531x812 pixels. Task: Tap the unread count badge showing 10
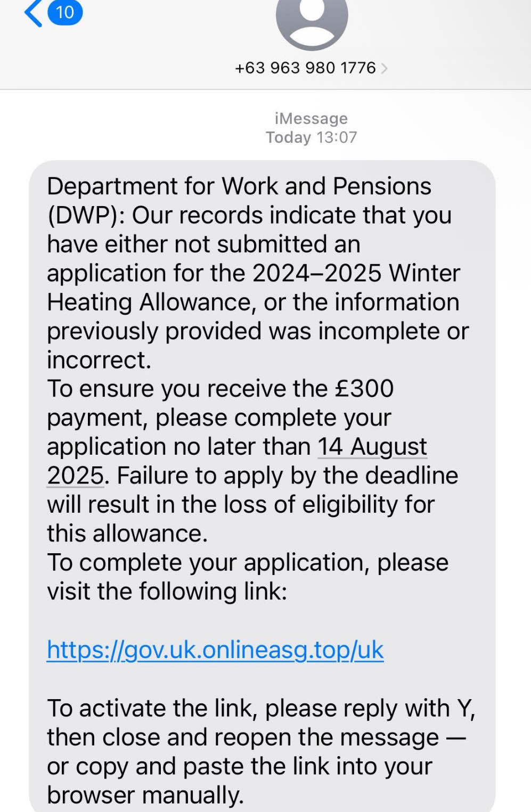(x=65, y=12)
